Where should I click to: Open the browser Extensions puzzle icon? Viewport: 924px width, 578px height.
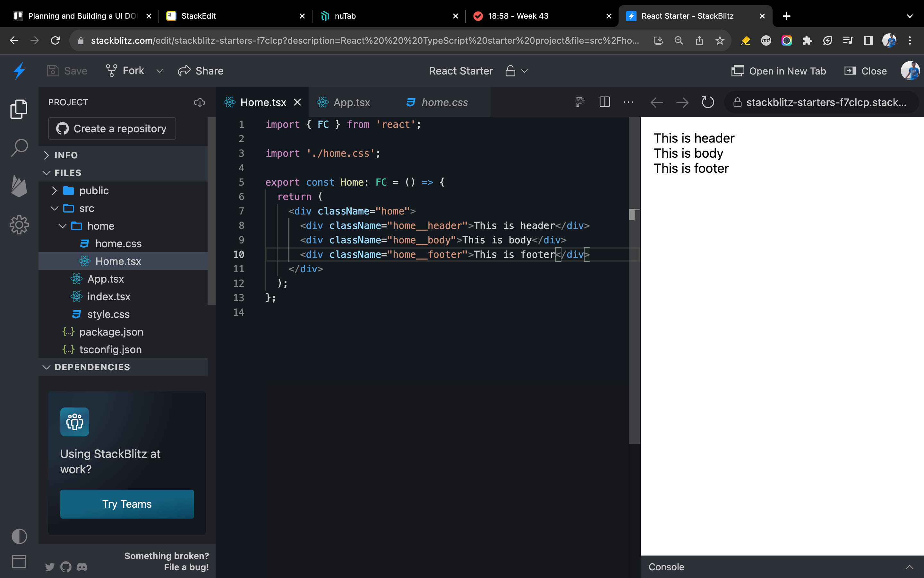807,40
